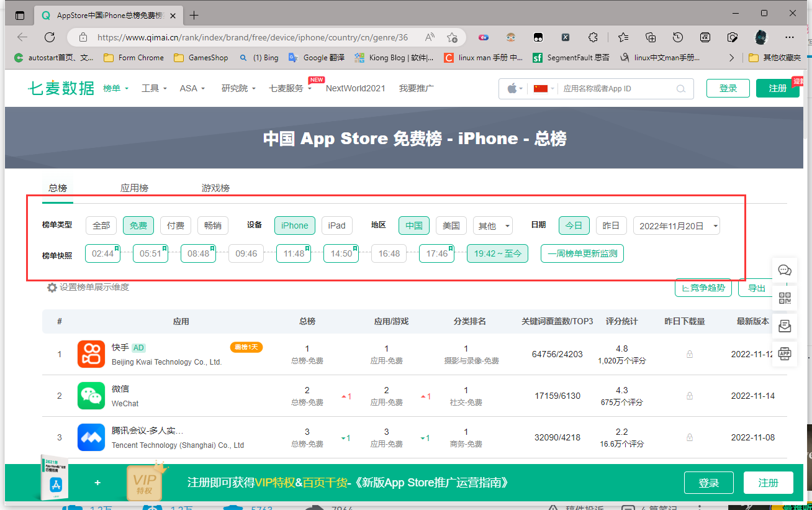Select 美国 as the region
Image resolution: width=812 pixels, height=510 pixels.
451,225
